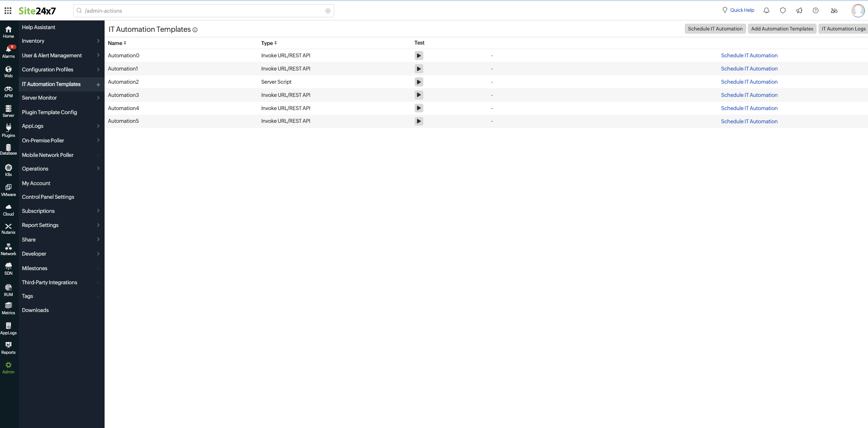The image size is (868, 428).
Task: Open the Nutanix sidebar icon
Action: tap(8, 228)
